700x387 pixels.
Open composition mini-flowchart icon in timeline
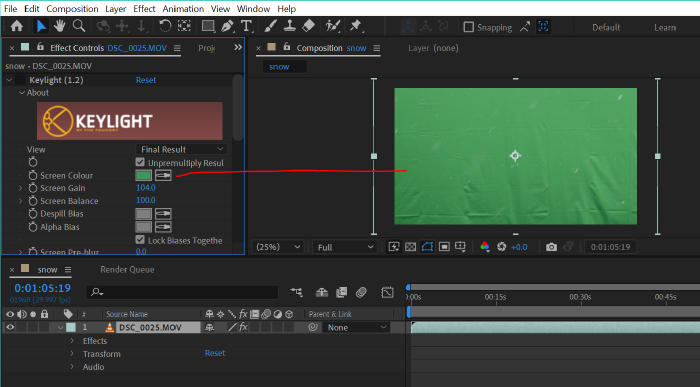pos(296,292)
